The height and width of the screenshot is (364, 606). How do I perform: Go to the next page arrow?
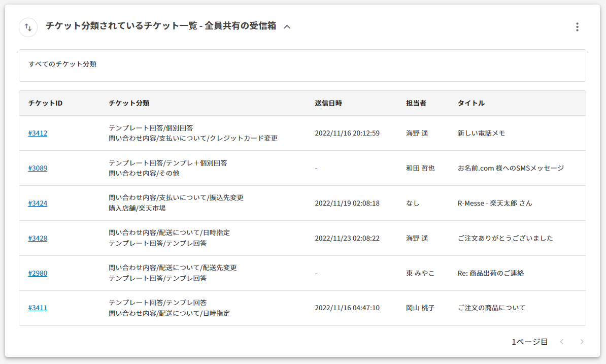[x=582, y=342]
